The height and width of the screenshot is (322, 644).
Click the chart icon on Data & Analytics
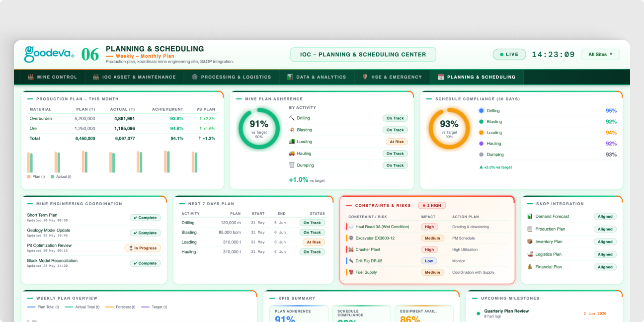click(x=290, y=77)
